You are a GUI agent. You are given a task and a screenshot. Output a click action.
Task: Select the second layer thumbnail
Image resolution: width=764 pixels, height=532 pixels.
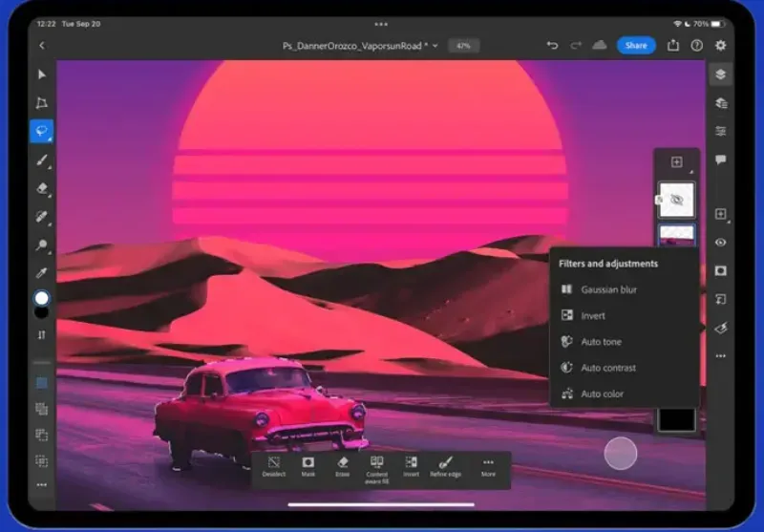pos(677,236)
